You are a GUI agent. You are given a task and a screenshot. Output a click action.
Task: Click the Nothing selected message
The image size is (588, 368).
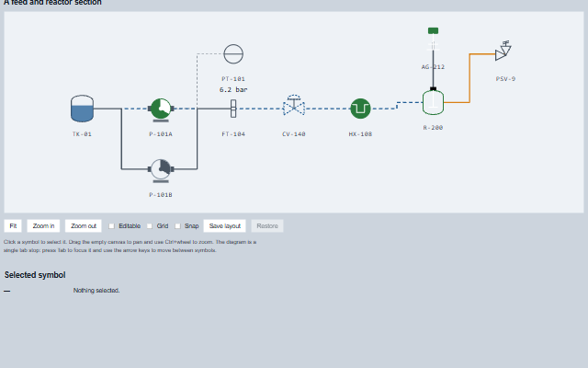96,291
